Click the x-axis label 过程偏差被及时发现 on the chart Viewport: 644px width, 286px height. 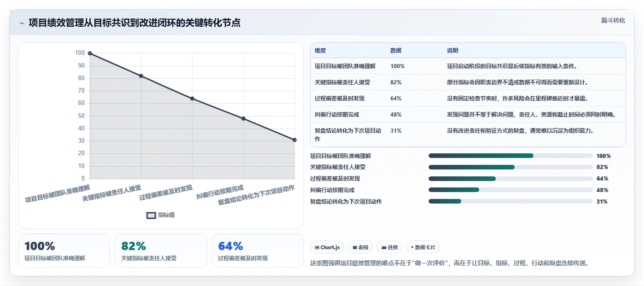[166, 193]
